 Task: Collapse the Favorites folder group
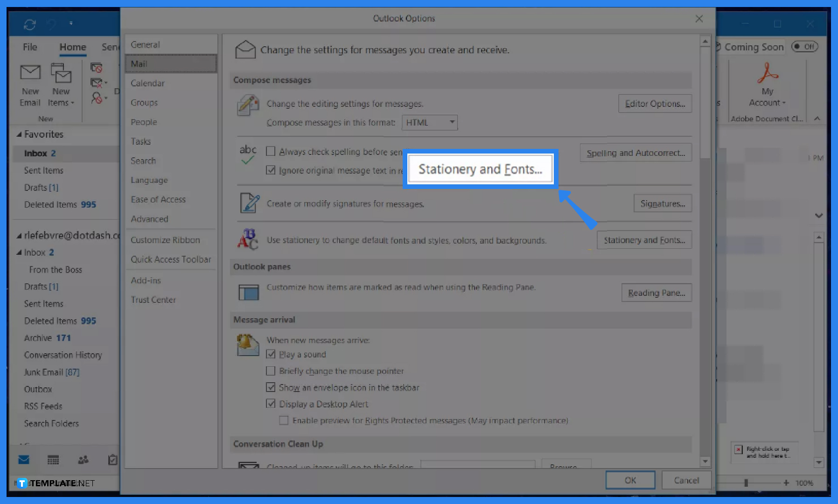pyautogui.click(x=18, y=134)
